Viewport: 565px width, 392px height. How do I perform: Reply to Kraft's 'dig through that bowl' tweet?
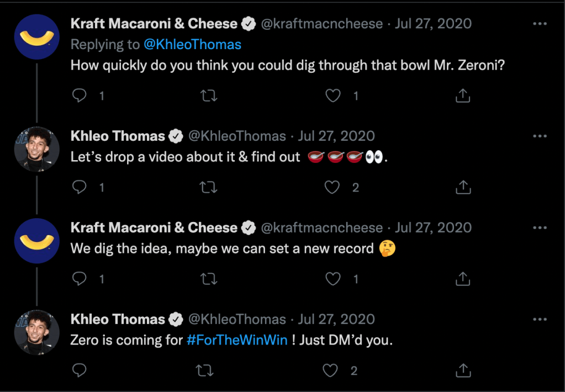(x=80, y=96)
